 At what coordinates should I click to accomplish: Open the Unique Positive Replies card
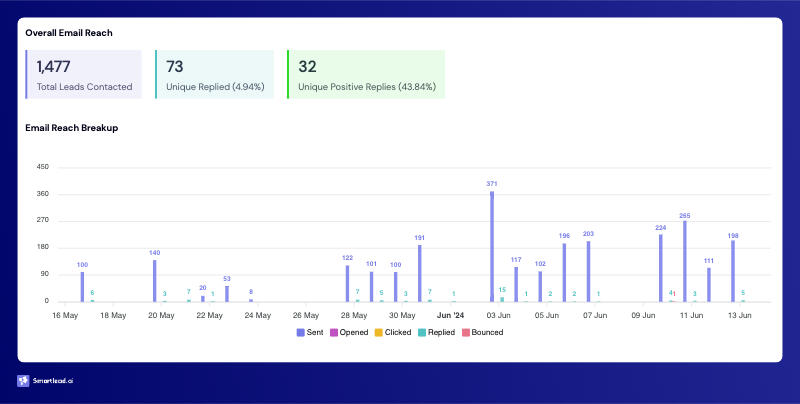point(365,75)
